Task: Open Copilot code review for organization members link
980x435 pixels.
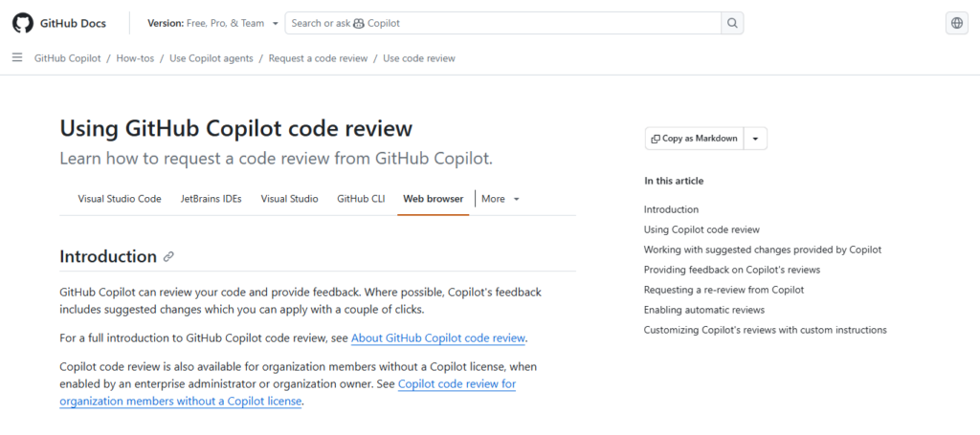Action: point(457,383)
